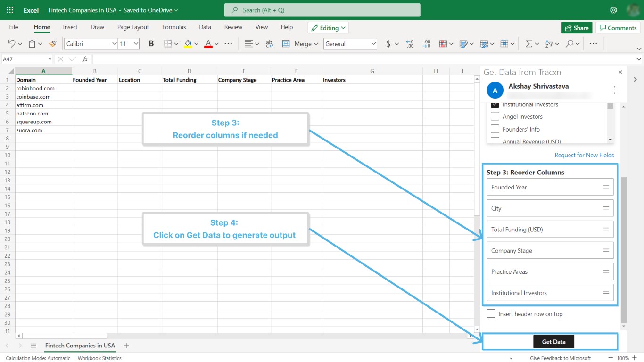Click the Insert cells icon

[504, 44]
